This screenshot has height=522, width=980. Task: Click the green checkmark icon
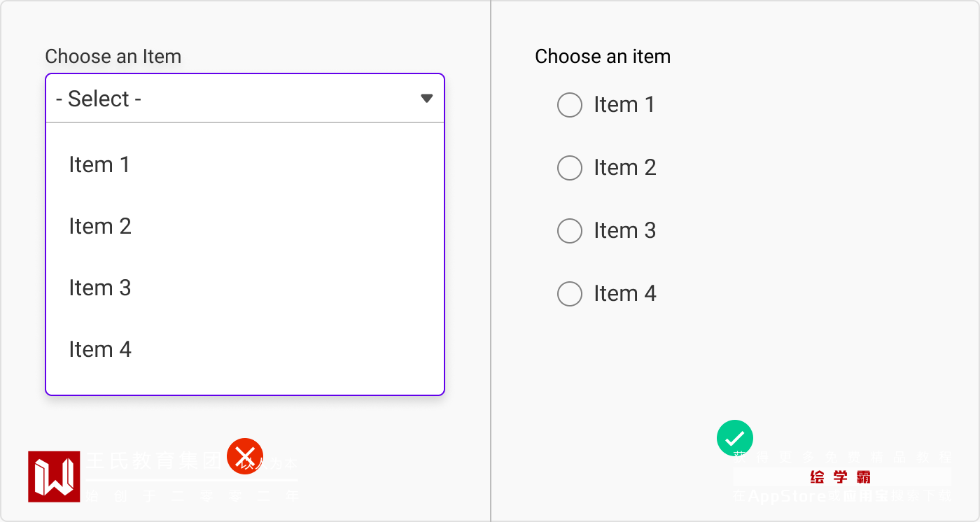coord(735,439)
